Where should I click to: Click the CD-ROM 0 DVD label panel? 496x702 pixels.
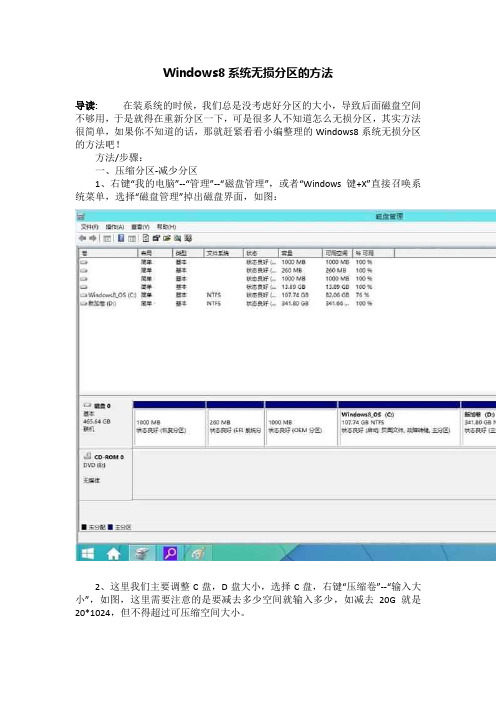[106, 474]
